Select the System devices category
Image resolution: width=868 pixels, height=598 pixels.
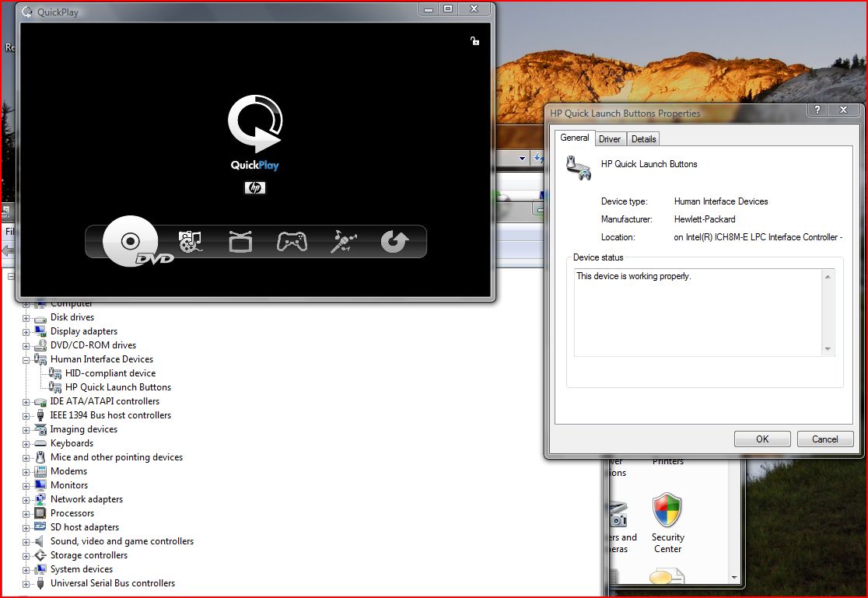point(82,569)
